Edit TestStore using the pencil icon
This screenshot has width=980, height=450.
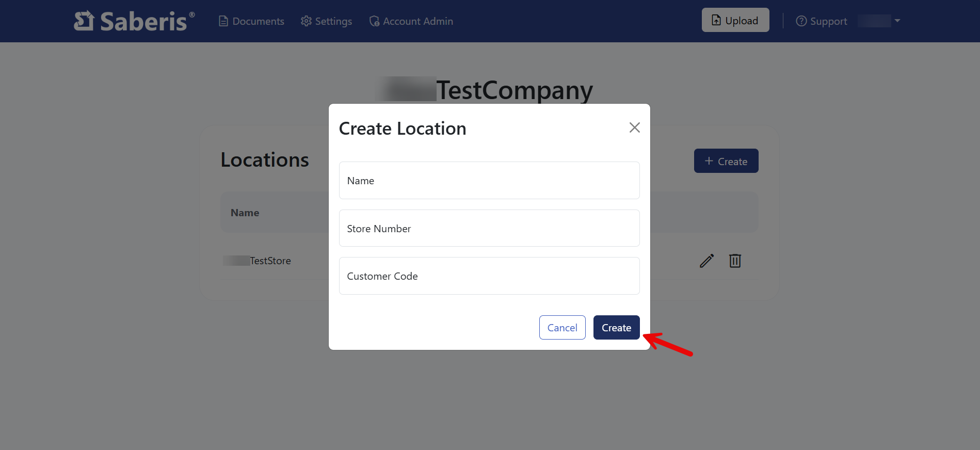706,261
